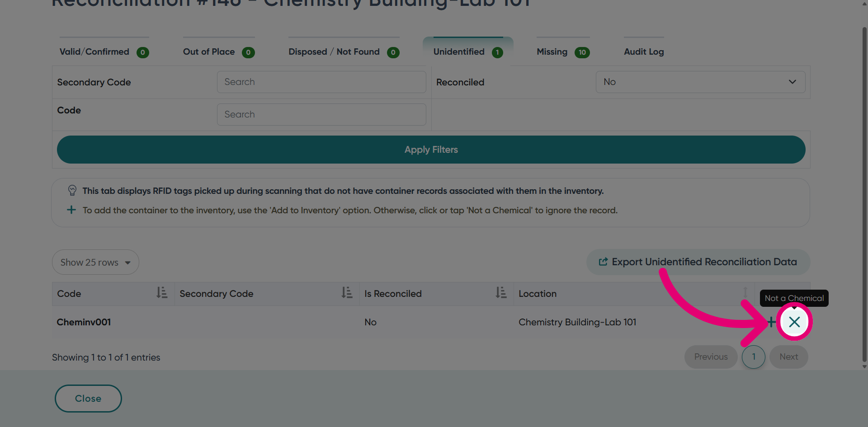Switch to Out of Place tab

(219, 52)
